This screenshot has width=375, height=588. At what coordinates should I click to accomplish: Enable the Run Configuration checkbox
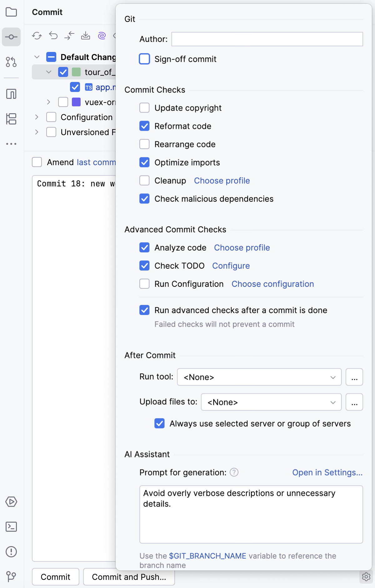(x=144, y=284)
